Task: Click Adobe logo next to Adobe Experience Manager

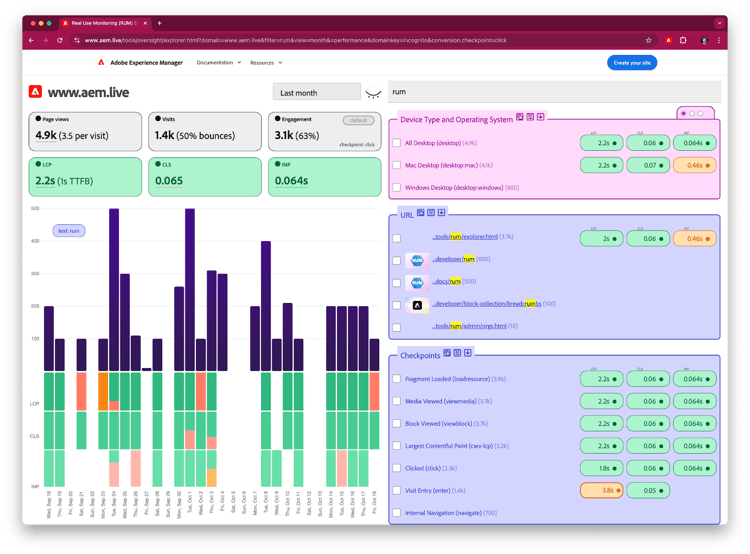Action: [x=101, y=62]
